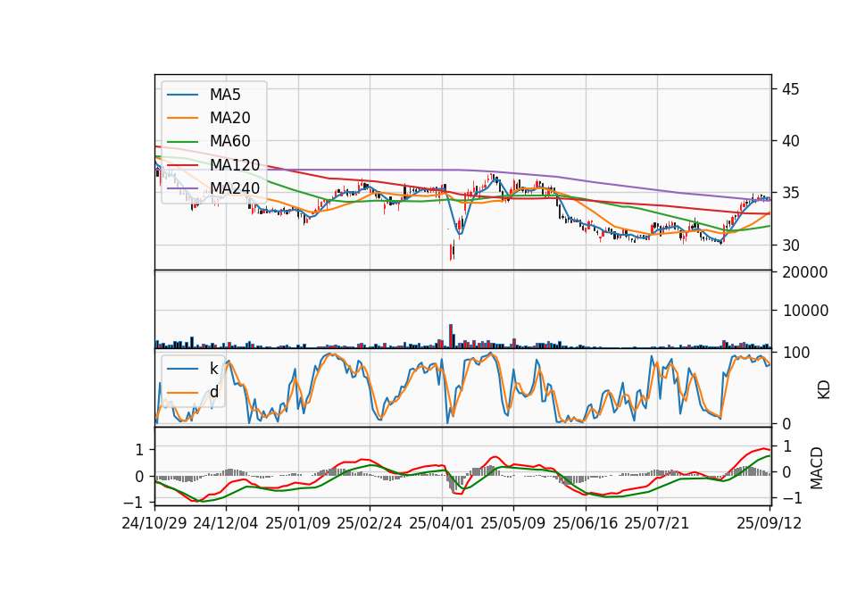Click the 25/02/24 date label
The width and height of the screenshot is (857, 616).
(370, 523)
